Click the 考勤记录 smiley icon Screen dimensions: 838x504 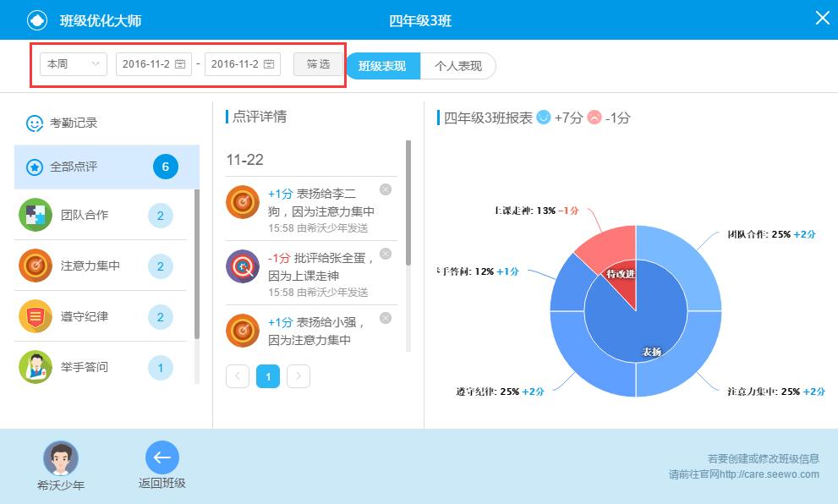pos(35,123)
